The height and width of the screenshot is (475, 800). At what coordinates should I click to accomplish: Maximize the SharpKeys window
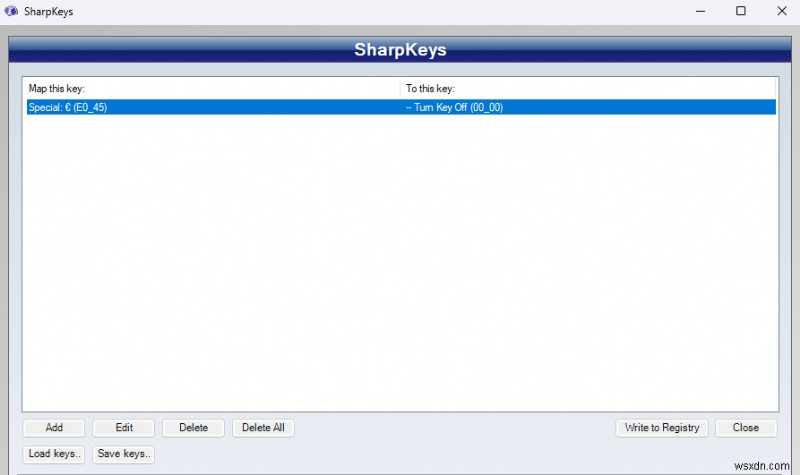tap(741, 11)
